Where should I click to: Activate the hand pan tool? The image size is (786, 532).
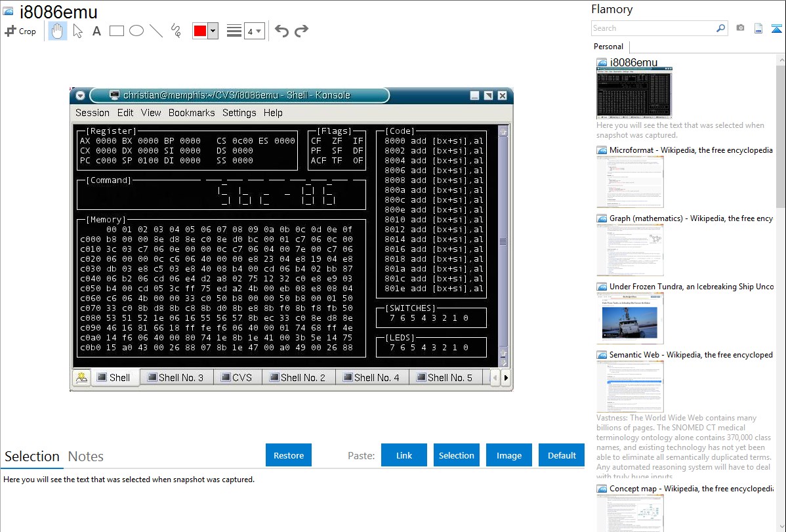58,31
